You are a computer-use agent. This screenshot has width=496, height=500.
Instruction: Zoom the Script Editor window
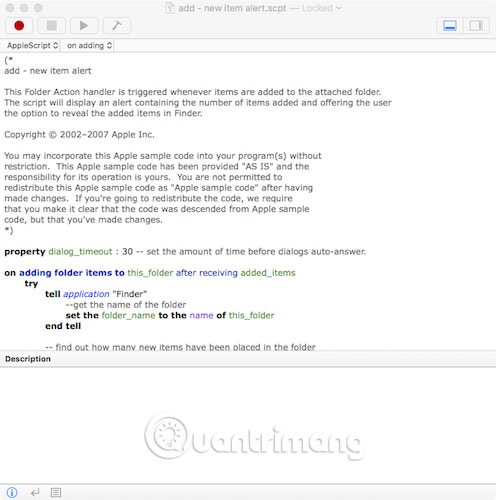click(39, 8)
